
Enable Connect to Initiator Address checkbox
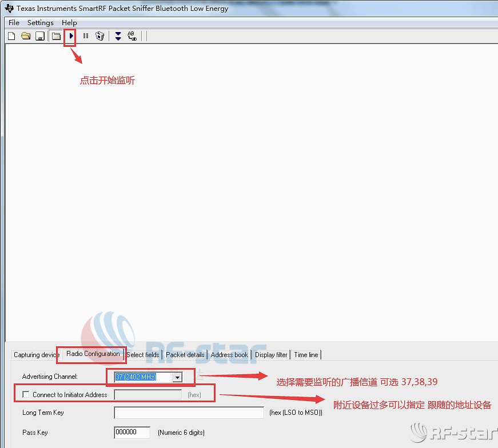pyautogui.click(x=26, y=394)
